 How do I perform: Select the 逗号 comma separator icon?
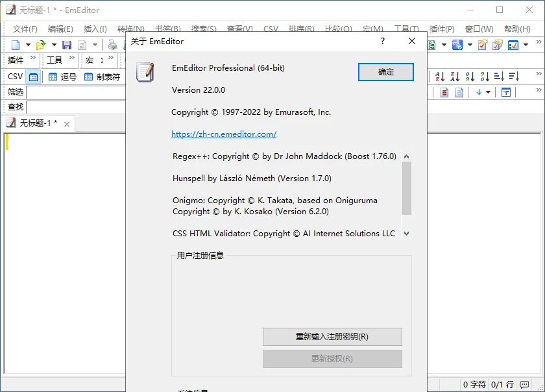[53, 77]
